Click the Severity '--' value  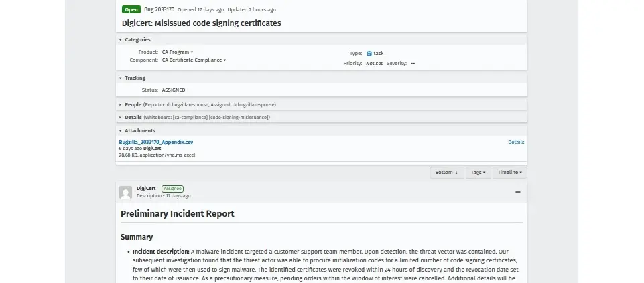tap(413, 63)
